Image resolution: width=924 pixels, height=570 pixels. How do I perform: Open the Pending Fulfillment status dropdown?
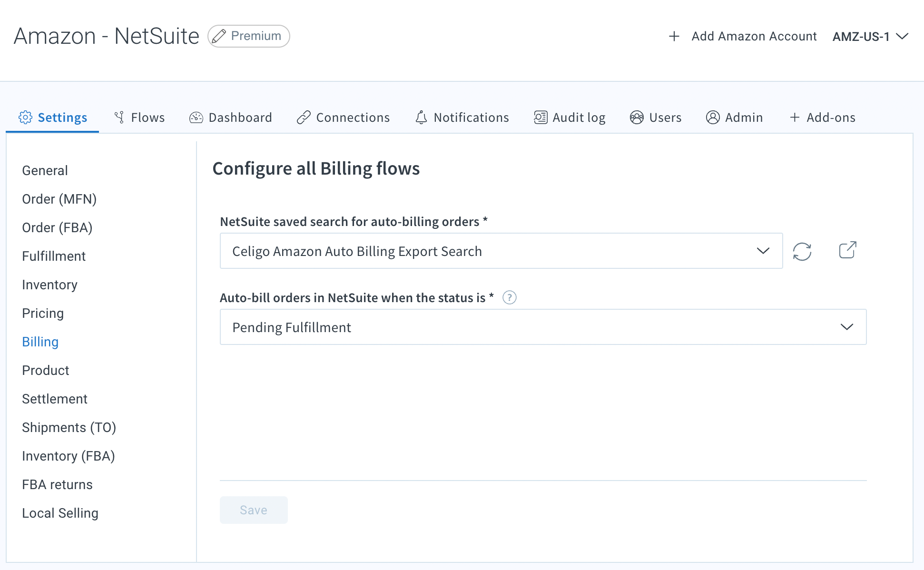(x=543, y=327)
